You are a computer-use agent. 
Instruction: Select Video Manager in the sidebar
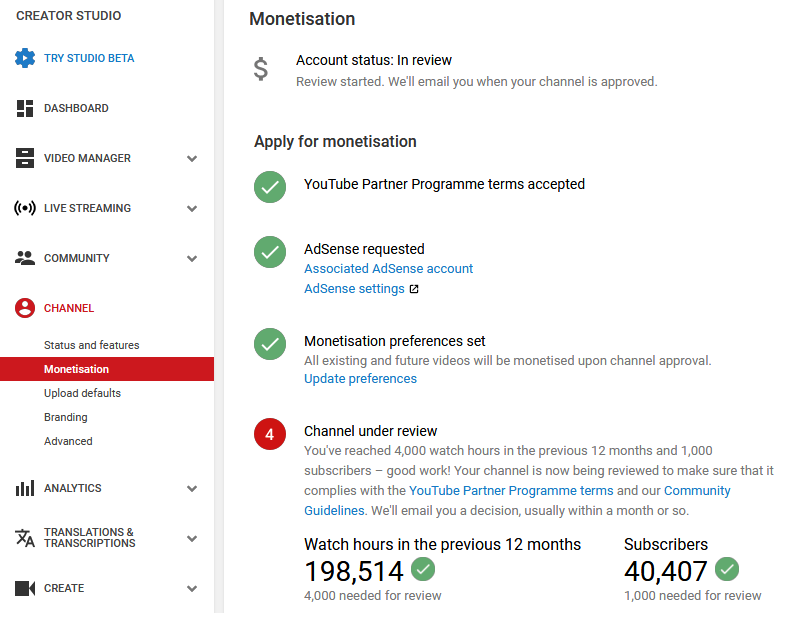tap(87, 158)
